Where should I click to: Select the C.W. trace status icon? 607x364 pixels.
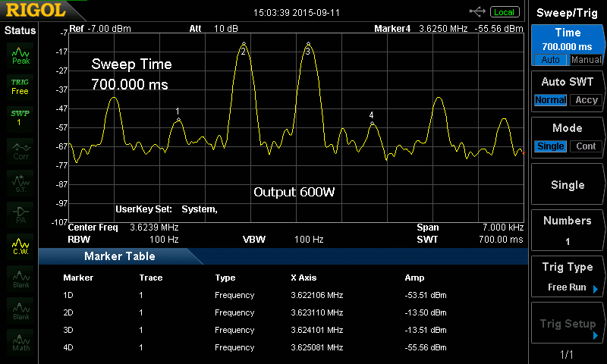pos(20,246)
